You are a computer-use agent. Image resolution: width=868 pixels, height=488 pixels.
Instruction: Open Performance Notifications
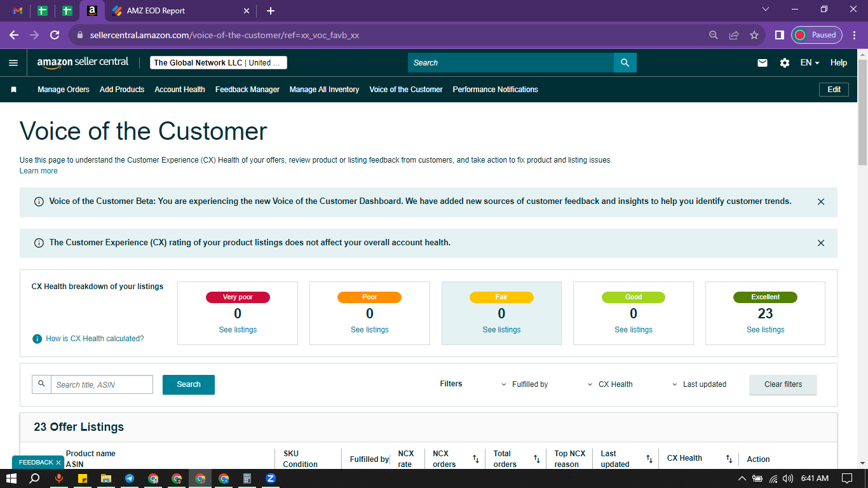pos(495,90)
